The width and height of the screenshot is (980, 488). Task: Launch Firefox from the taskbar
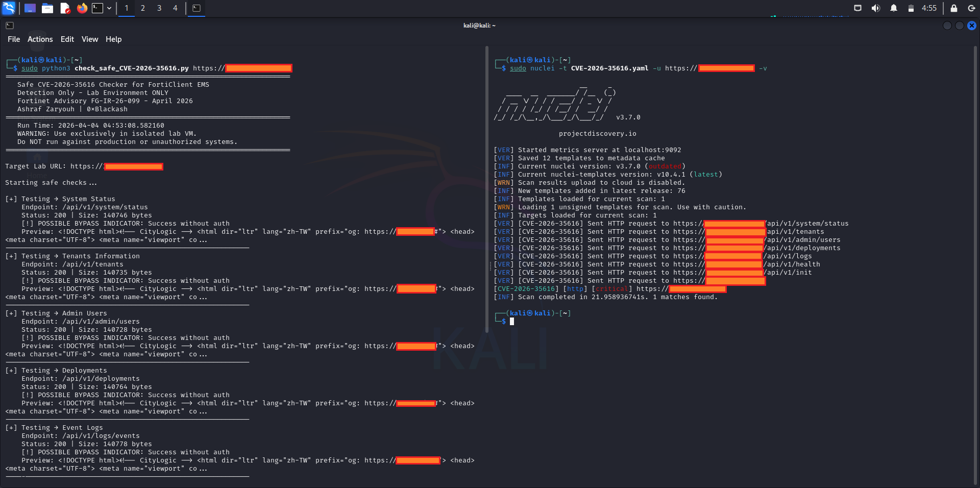tap(82, 8)
